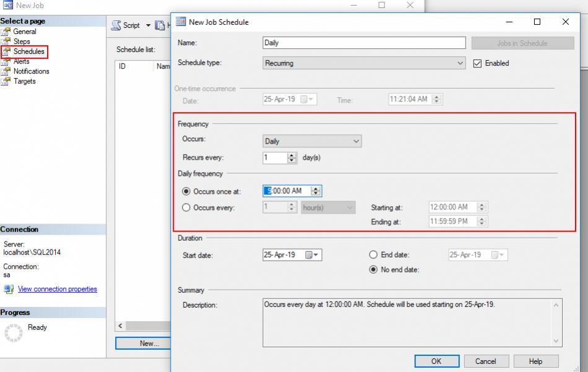Screen dimensions: 588x372
Task: Open the Occurs frequency dropdown
Action: [357, 141]
